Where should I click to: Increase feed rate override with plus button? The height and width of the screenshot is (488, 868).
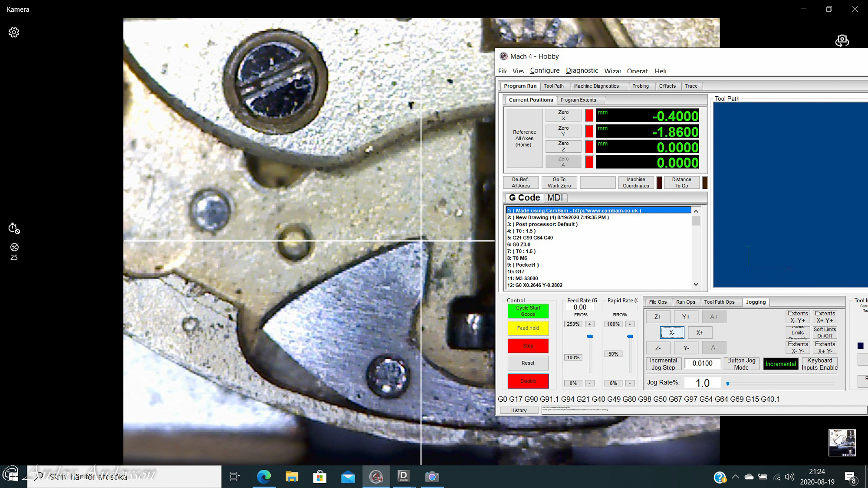click(589, 324)
